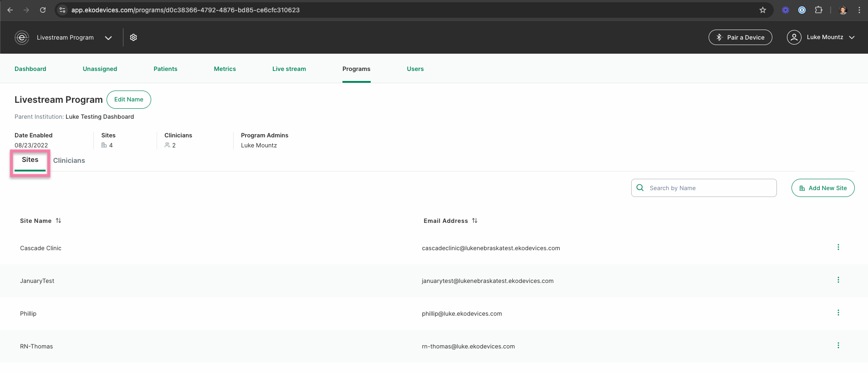The image size is (868, 373).
Task: Bookmark this page with the star icon
Action: (763, 10)
